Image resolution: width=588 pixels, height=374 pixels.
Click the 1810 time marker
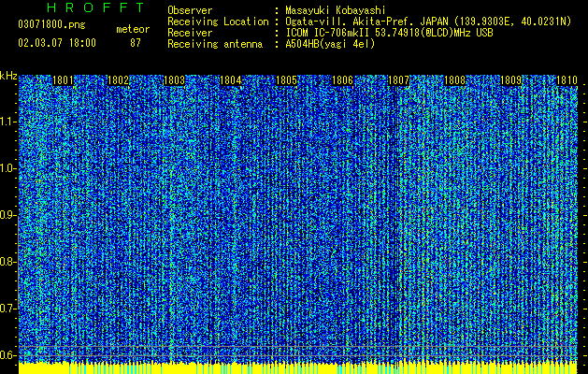[x=566, y=80]
